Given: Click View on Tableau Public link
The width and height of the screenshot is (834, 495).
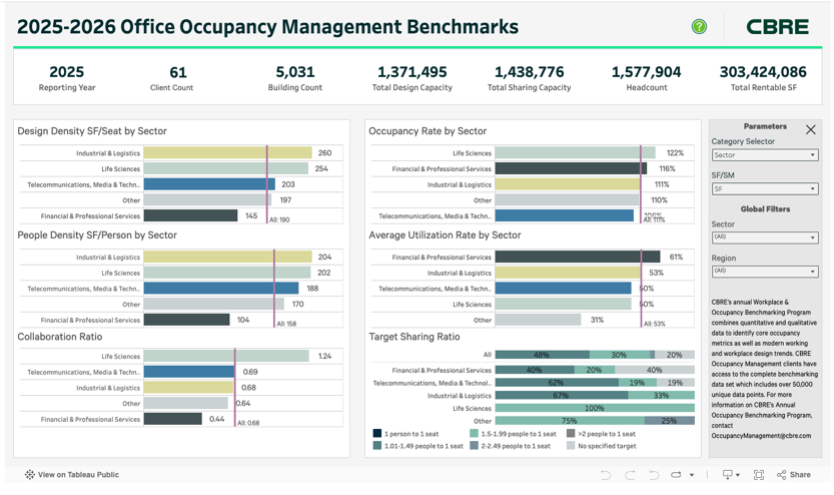Looking at the screenshot, I should (78, 474).
